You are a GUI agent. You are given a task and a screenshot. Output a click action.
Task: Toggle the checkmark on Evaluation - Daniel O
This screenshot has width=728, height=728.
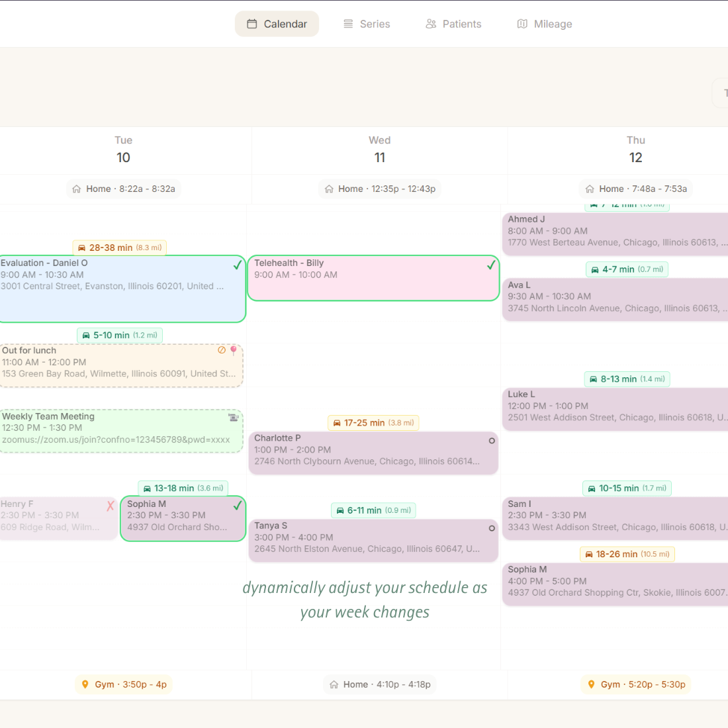pyautogui.click(x=236, y=264)
